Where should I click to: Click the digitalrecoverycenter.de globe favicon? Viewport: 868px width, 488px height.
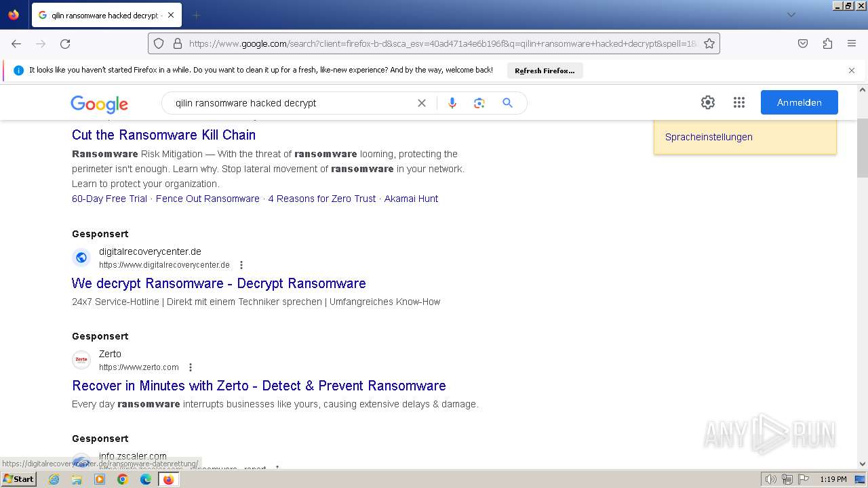[x=81, y=258]
